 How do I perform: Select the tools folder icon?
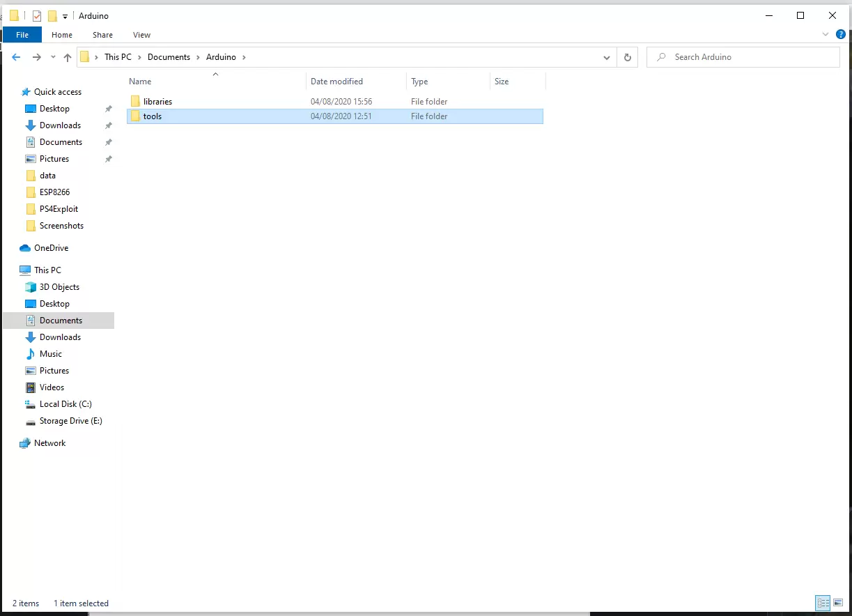click(x=135, y=116)
